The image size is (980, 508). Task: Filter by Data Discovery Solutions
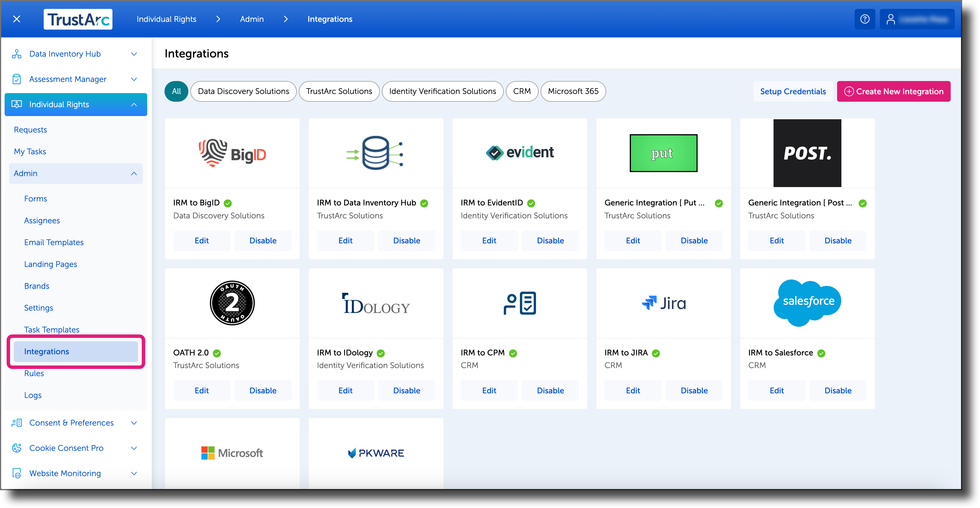point(244,91)
